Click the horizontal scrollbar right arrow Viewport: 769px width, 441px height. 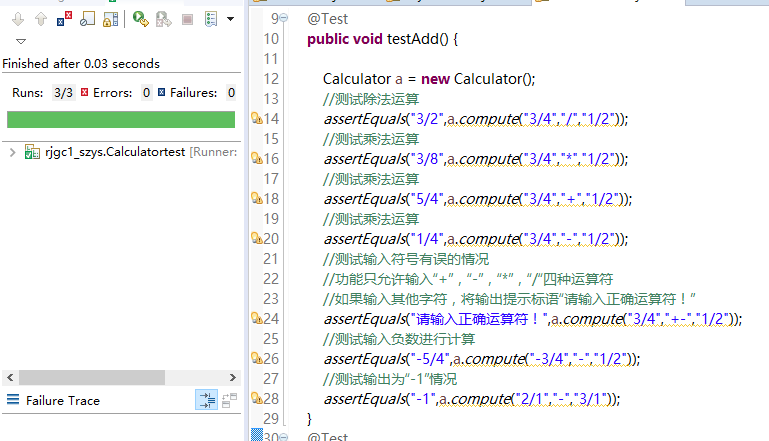pyautogui.click(x=233, y=378)
